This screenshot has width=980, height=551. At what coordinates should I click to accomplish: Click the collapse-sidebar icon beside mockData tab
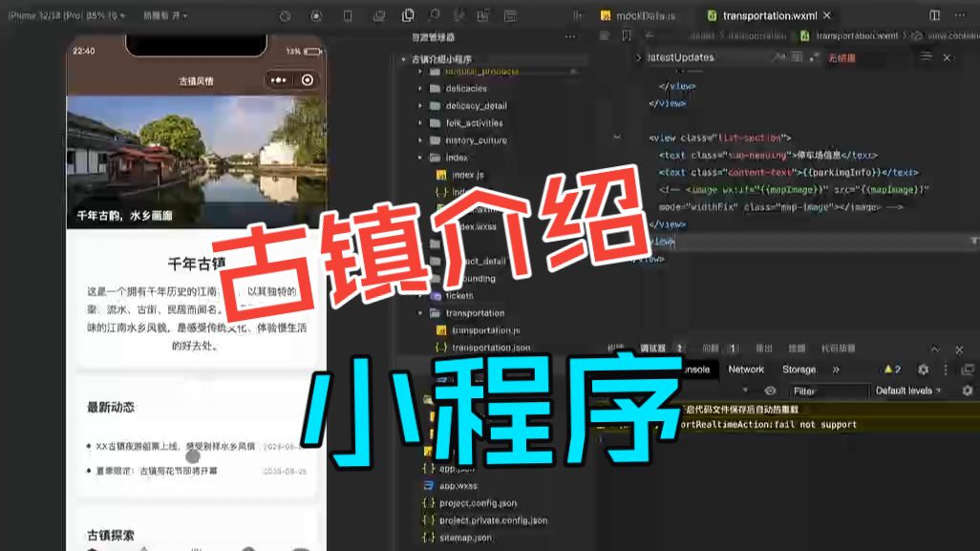pyautogui.click(x=578, y=15)
